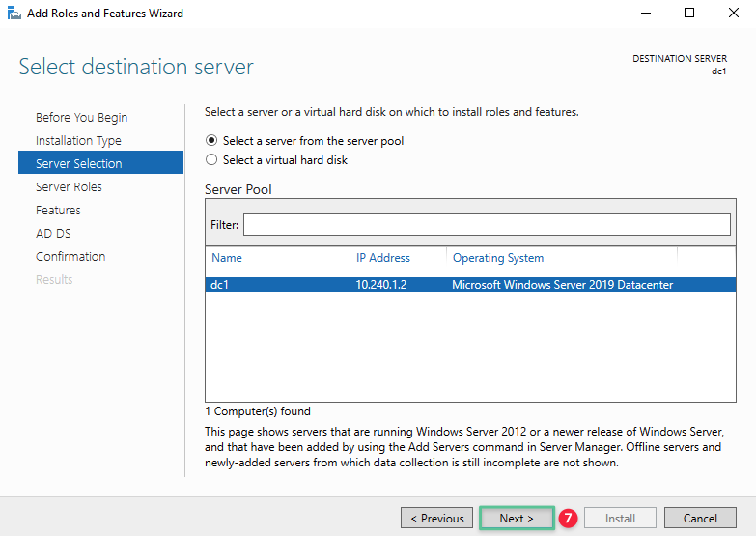Click the wizard icon in title bar
756x536 pixels.
14,14
